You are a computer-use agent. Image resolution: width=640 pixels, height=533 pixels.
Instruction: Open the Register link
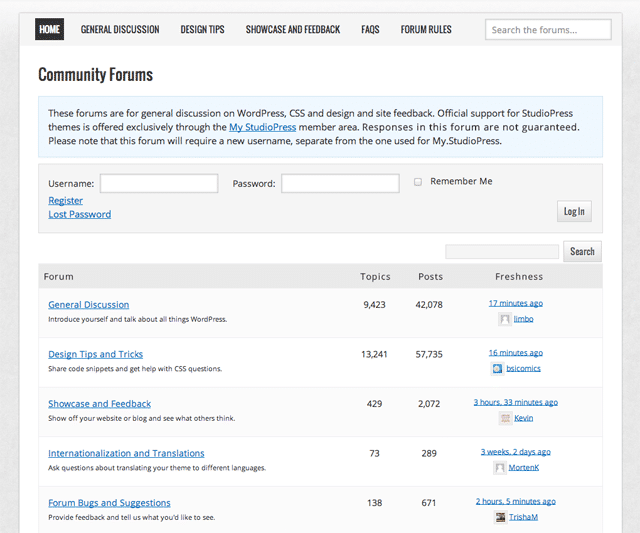[65, 201]
